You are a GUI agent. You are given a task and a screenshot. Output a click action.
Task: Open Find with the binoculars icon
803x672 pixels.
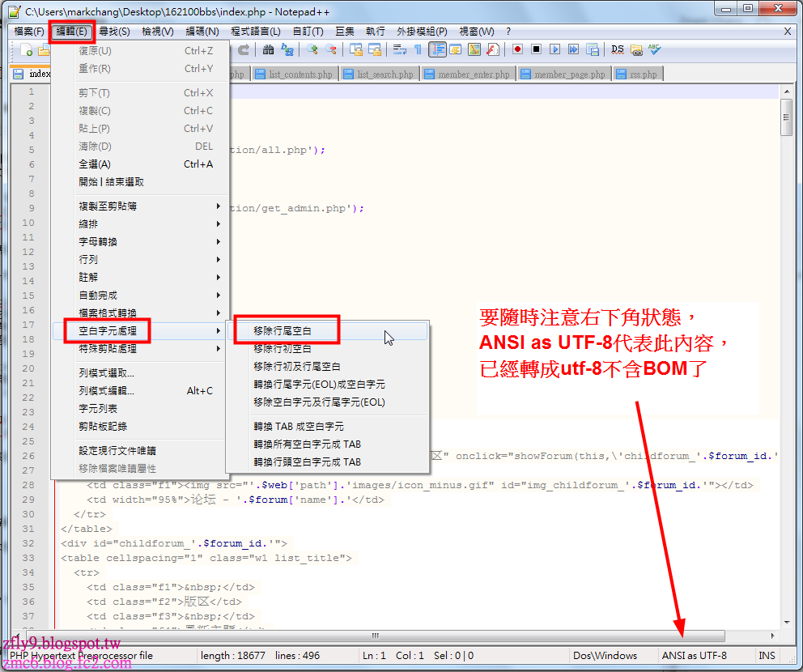click(269, 49)
